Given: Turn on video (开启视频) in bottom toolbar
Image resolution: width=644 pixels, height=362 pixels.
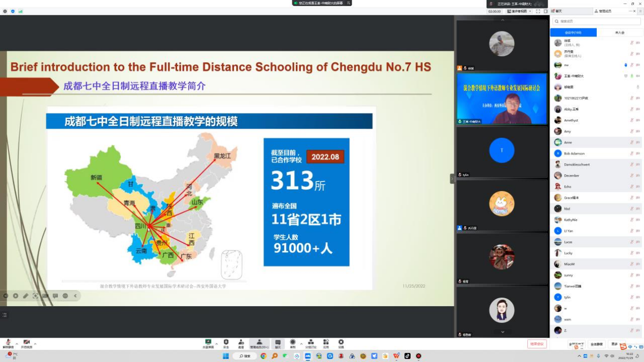Looking at the screenshot, I should point(26,343).
